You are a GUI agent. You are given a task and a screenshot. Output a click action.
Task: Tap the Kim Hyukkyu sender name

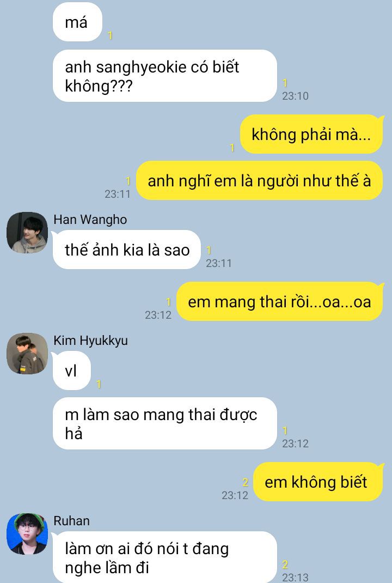(x=91, y=341)
